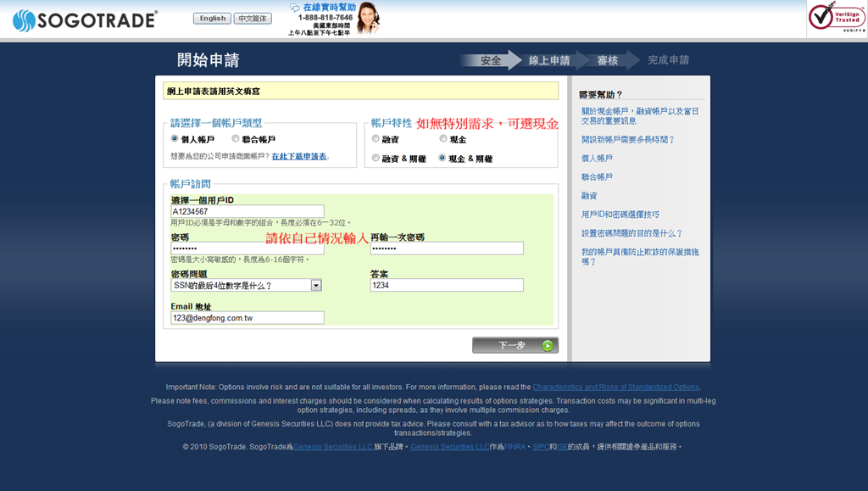Choose the 現金 account feature option
868x491 pixels.
click(442, 138)
